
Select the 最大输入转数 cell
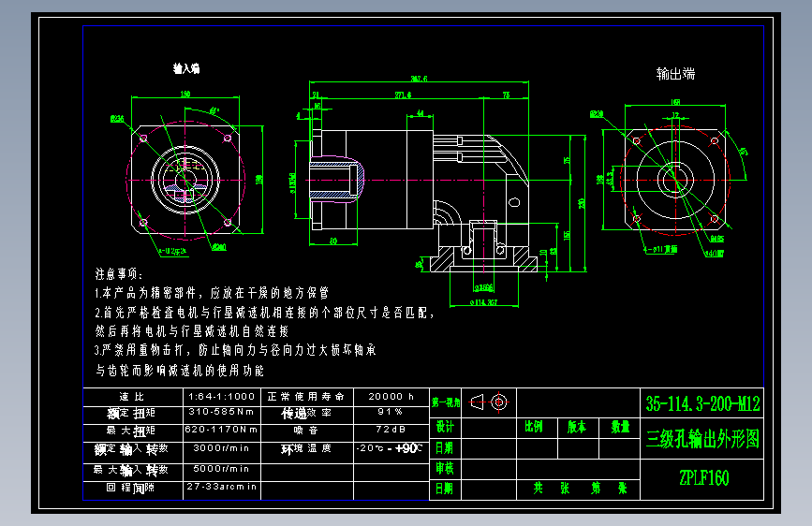(131, 470)
